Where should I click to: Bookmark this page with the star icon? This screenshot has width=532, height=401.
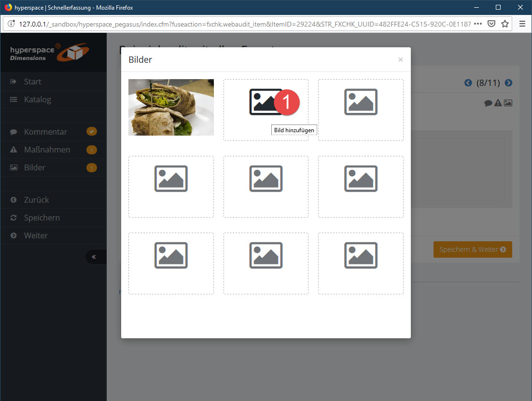505,24
